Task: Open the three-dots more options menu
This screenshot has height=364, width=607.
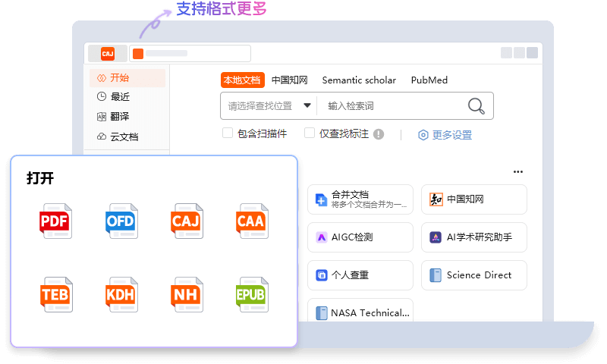Action: pos(518,171)
